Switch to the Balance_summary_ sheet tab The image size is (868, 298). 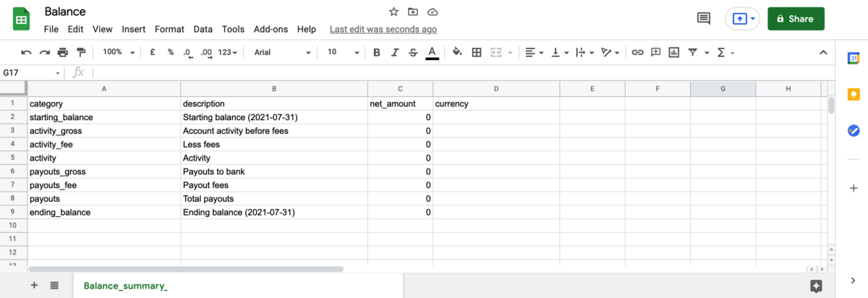(125, 286)
